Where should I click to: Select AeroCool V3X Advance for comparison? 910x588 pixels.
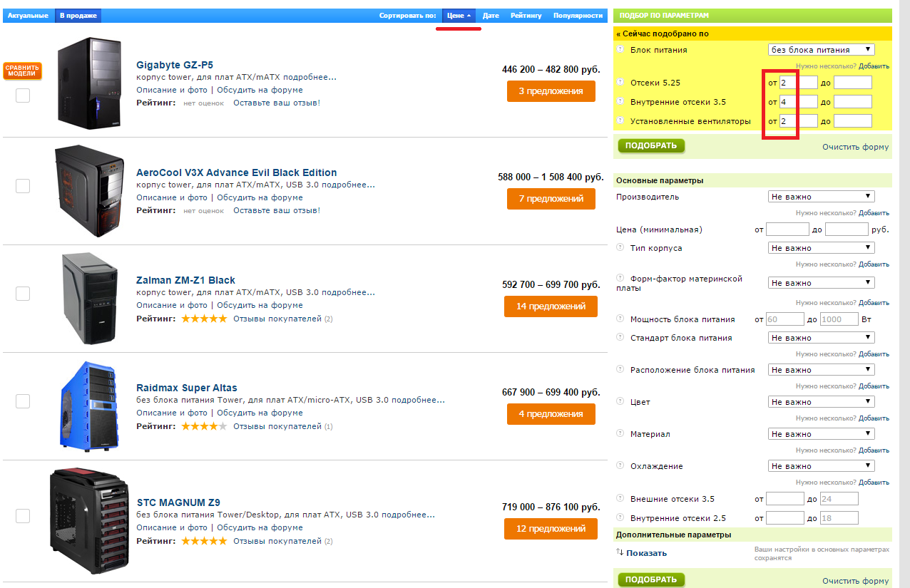pyautogui.click(x=23, y=186)
